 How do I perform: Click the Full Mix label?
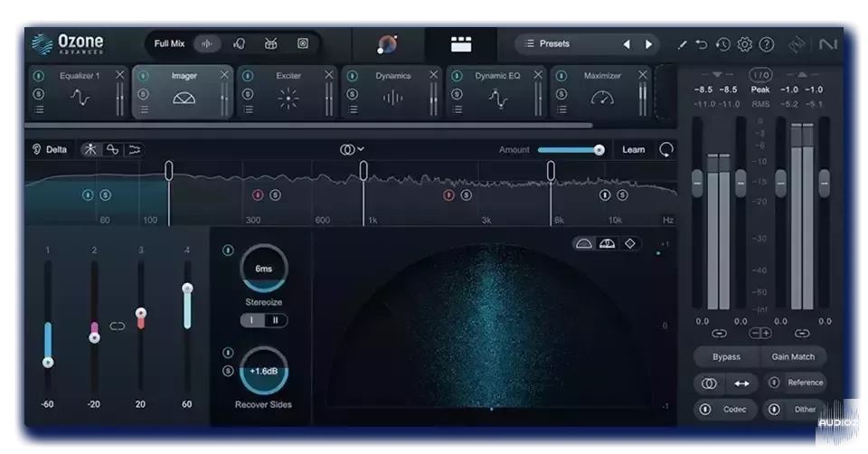pyautogui.click(x=169, y=43)
